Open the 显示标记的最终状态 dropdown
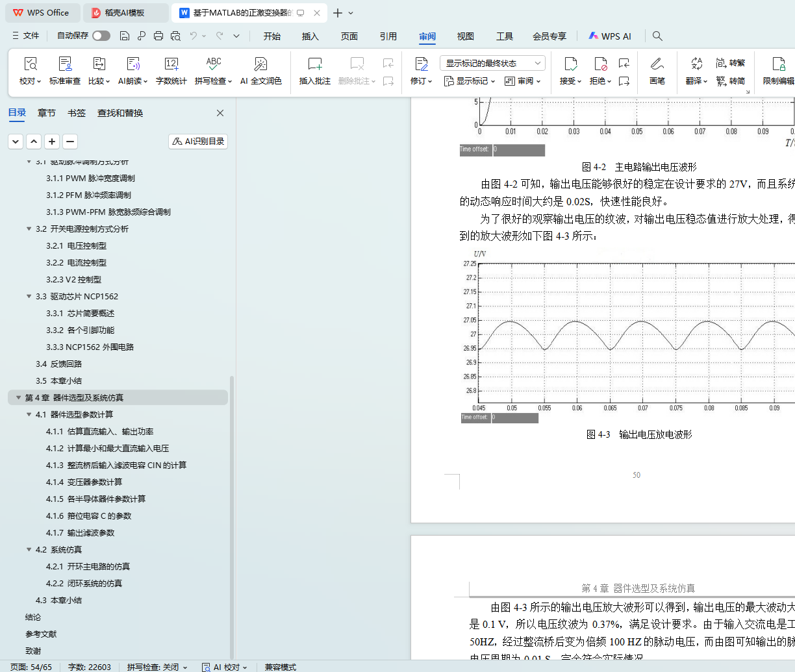The image size is (795, 672). (492, 63)
